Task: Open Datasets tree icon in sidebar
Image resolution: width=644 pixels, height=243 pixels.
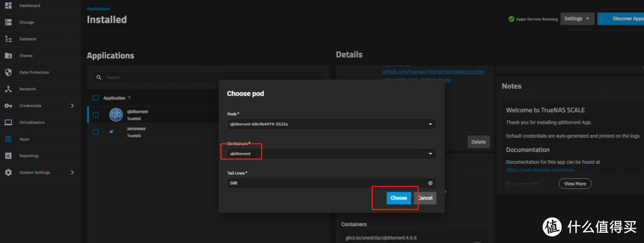Action: tap(8, 39)
